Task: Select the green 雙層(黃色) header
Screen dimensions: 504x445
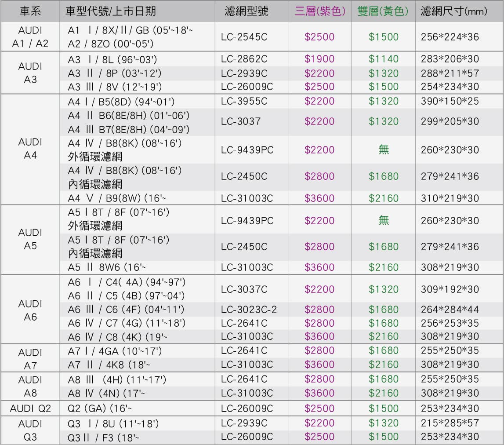Action: (383, 11)
